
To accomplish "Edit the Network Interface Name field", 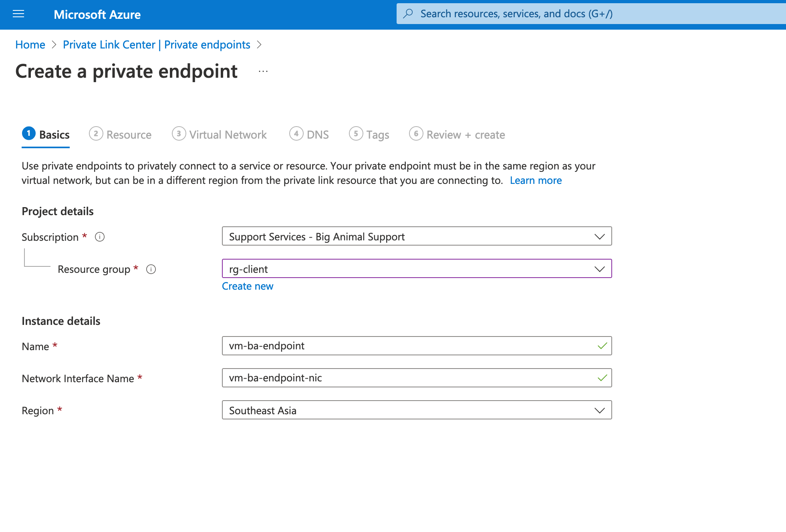I will pos(417,378).
